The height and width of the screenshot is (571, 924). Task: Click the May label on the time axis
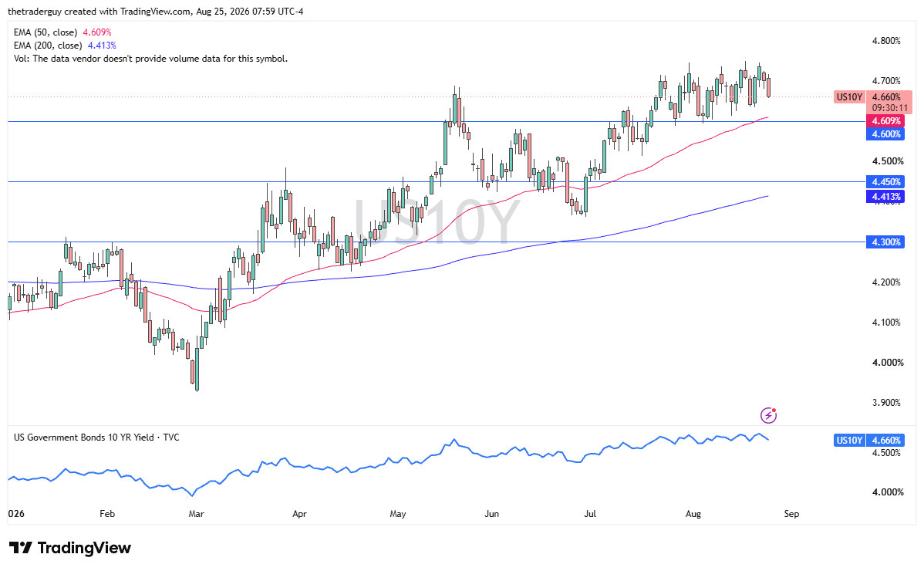click(x=398, y=514)
